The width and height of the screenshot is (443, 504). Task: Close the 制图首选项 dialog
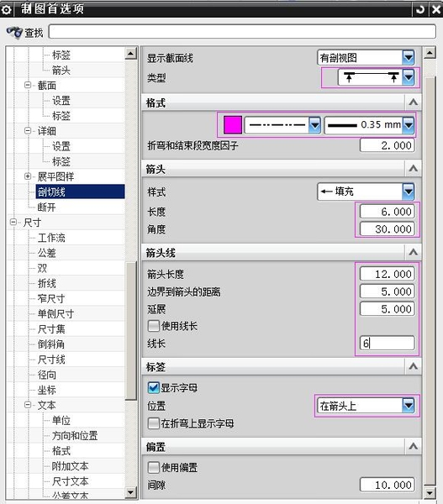(436, 9)
